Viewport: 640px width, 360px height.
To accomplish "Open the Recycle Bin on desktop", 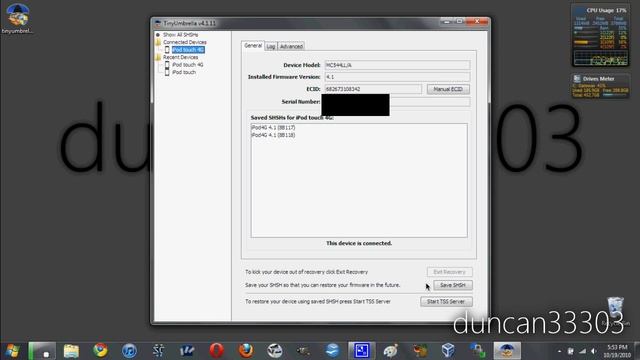I will (615, 310).
